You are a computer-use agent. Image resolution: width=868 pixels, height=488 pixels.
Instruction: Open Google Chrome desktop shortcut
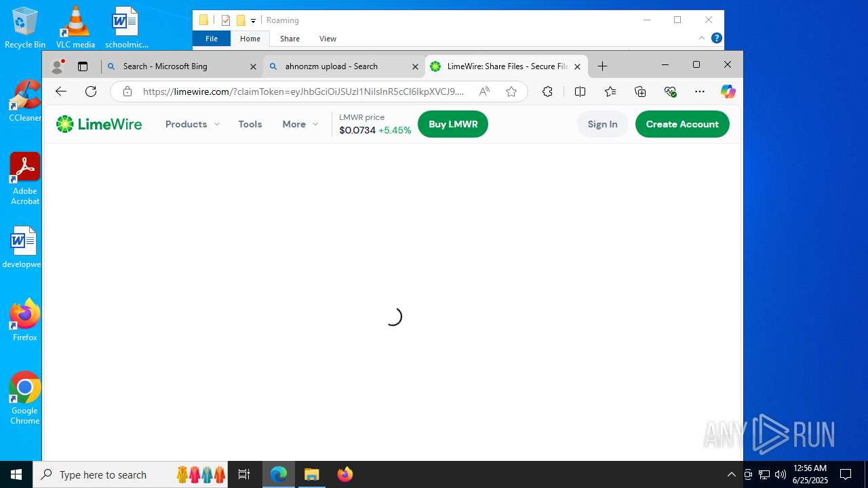(25, 399)
